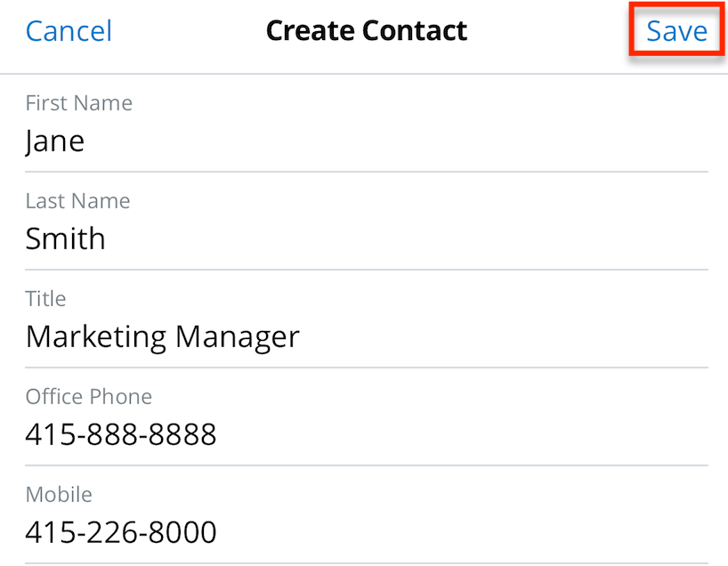The height and width of the screenshot is (566, 728).
Task: Click the Last Name label
Action: click(x=77, y=200)
